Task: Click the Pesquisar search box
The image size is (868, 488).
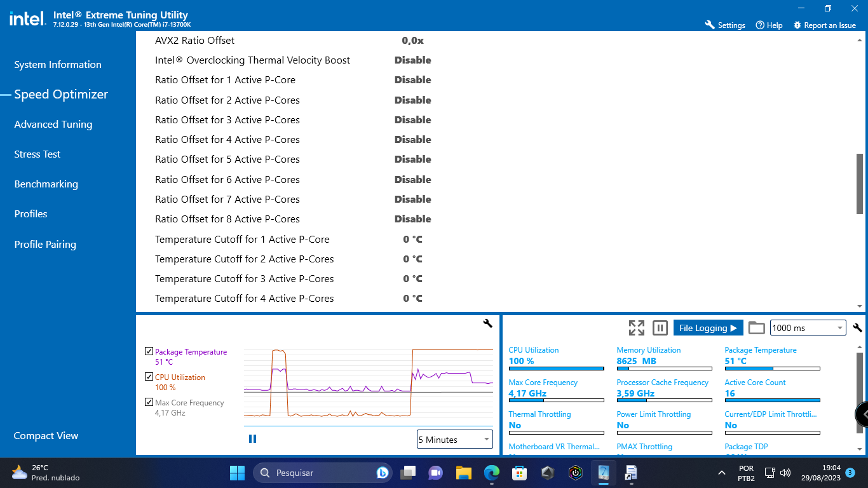Action: click(x=322, y=473)
